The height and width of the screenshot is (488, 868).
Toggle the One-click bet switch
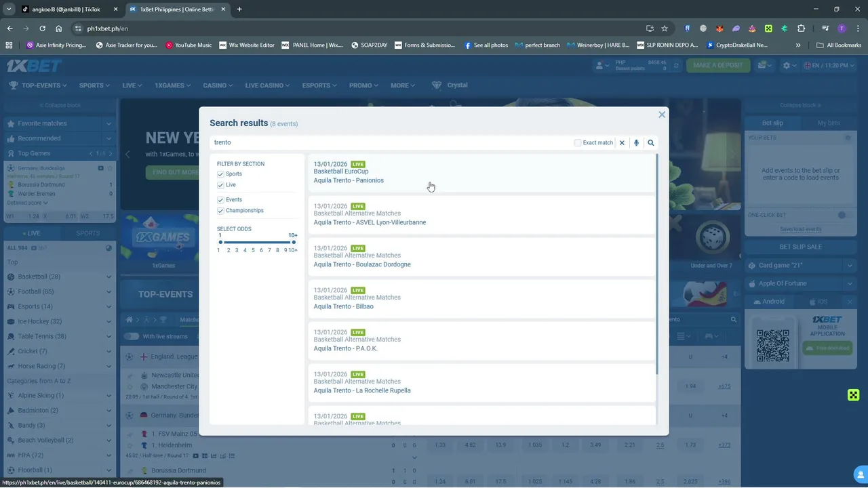click(x=844, y=215)
